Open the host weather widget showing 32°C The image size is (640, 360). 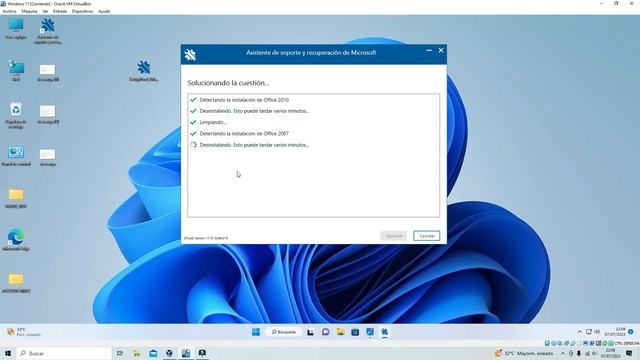524,353
